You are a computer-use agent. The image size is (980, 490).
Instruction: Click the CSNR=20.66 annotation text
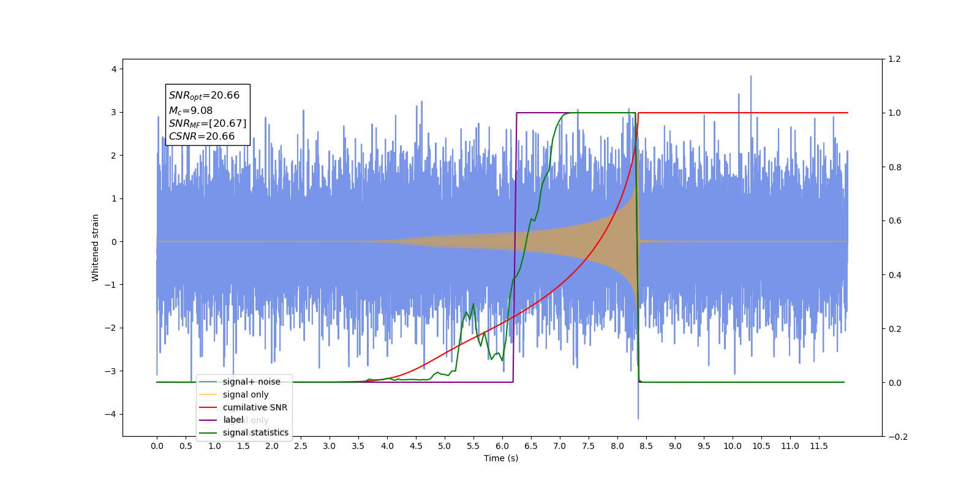tap(202, 137)
